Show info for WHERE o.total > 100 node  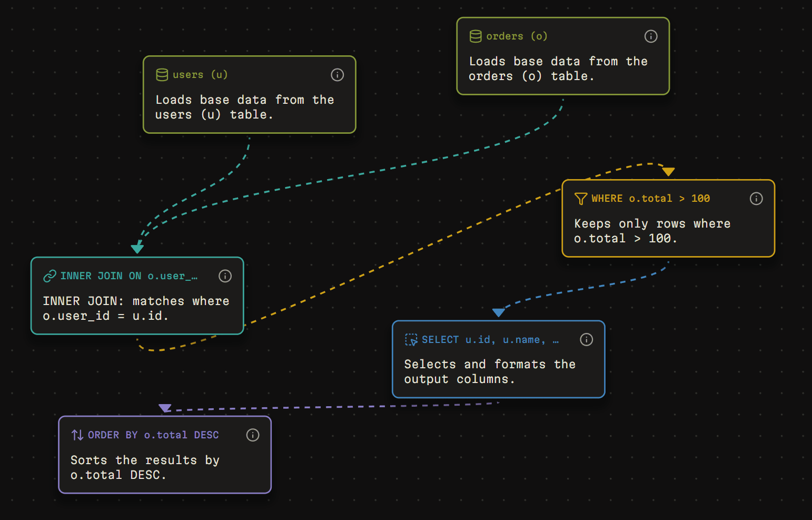click(756, 199)
